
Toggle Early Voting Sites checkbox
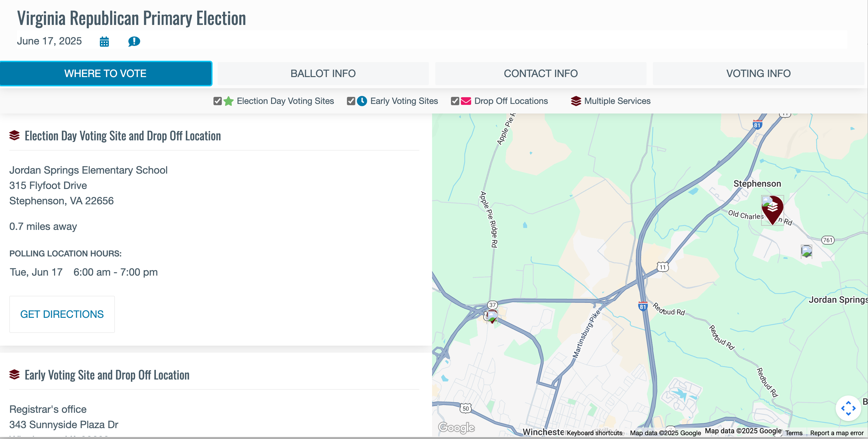[351, 101]
